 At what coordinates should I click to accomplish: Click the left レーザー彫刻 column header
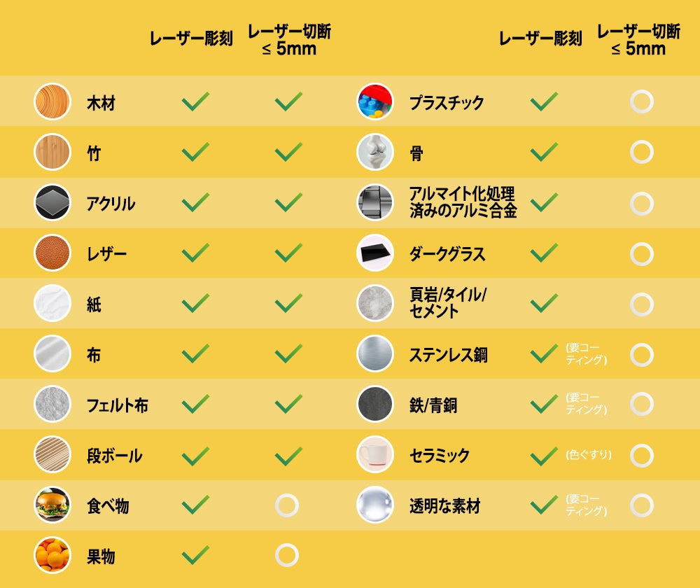tap(191, 39)
